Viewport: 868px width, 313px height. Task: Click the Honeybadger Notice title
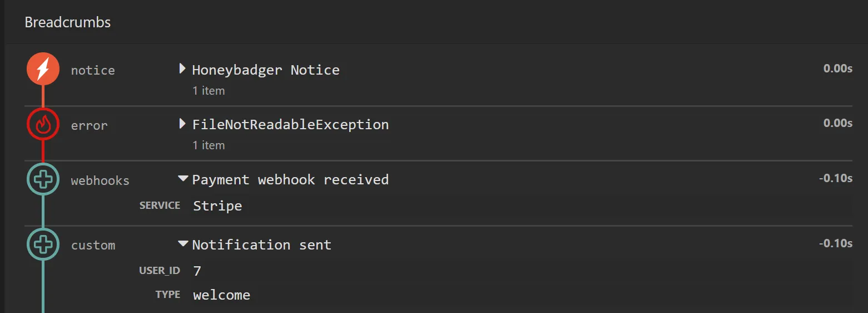point(265,70)
